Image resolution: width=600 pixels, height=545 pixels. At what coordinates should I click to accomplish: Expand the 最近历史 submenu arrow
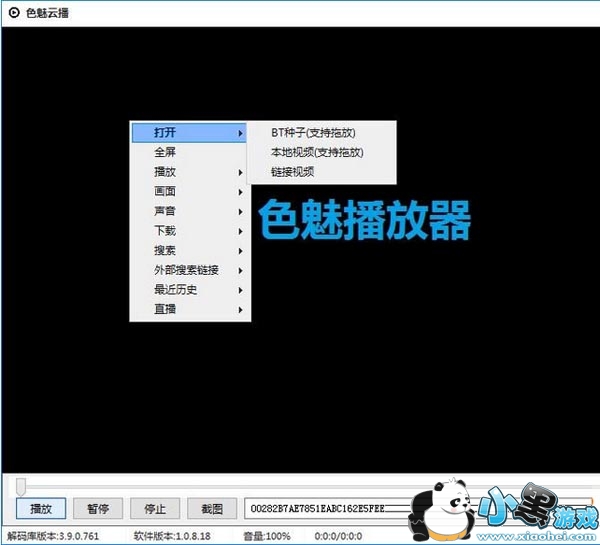(240, 290)
